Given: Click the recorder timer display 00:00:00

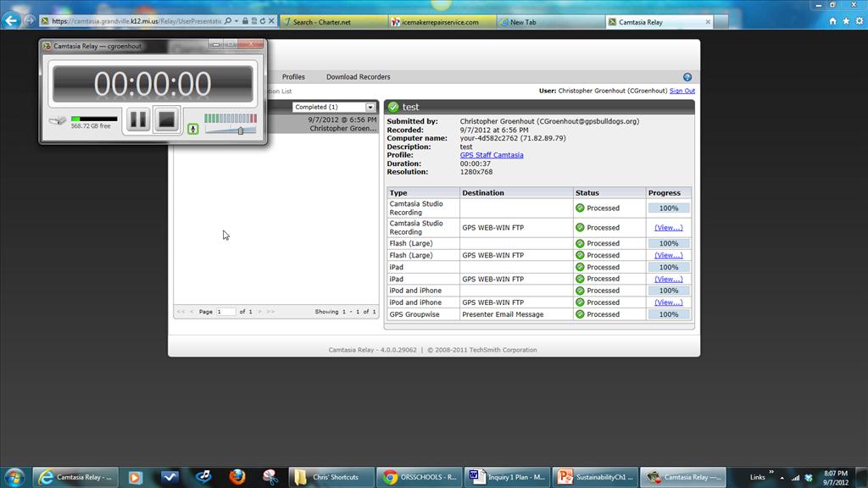Looking at the screenshot, I should [153, 84].
